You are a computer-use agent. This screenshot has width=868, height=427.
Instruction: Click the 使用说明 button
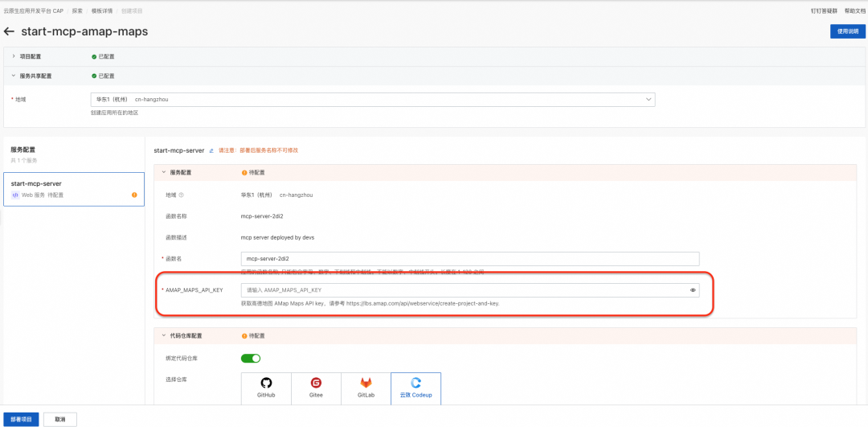point(848,31)
